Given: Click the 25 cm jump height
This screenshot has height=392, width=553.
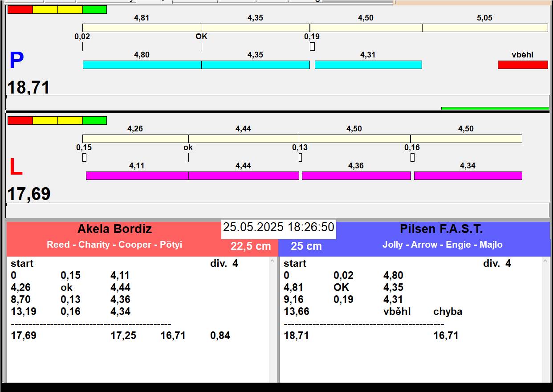Looking at the screenshot, I should point(306,246).
